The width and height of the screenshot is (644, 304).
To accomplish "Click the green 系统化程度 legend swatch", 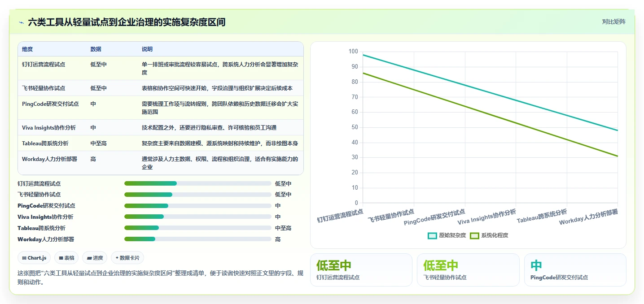I will 474,236.
